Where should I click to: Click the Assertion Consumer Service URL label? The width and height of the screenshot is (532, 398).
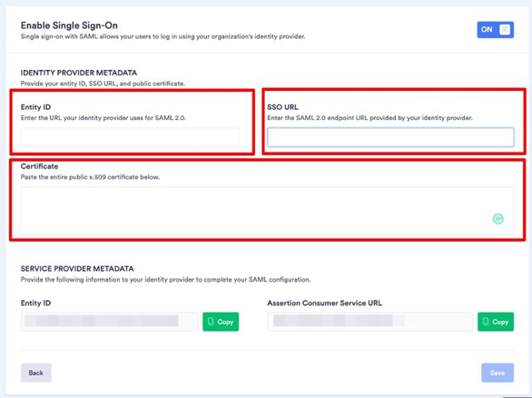click(x=324, y=303)
